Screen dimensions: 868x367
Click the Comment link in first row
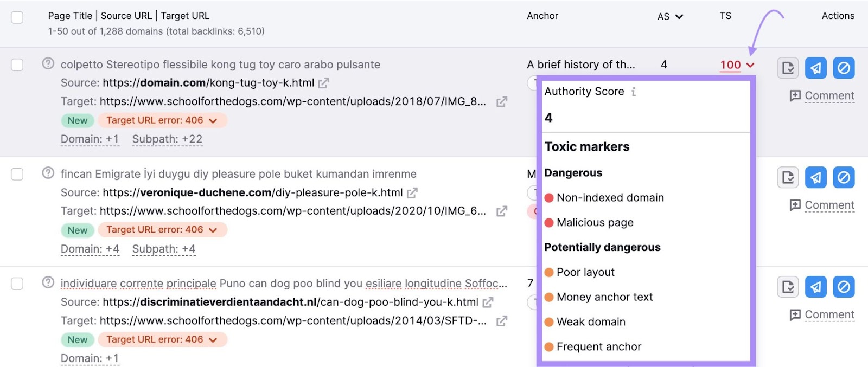tap(829, 96)
